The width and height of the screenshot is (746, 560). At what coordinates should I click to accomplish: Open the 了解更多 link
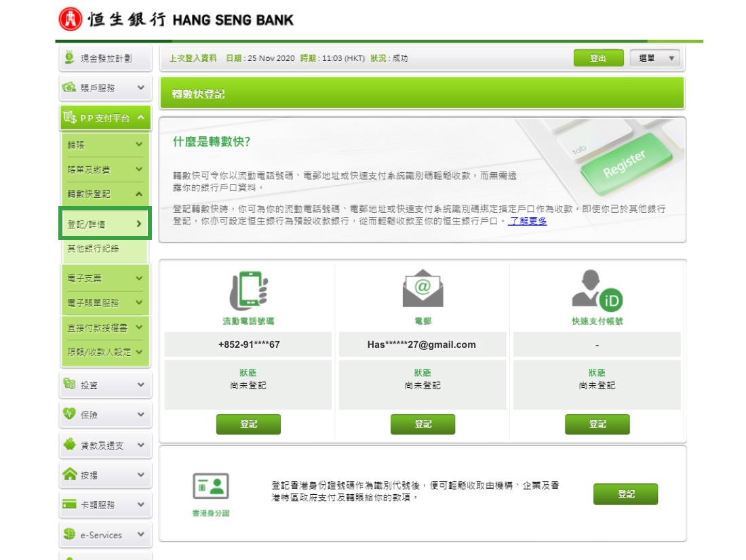click(528, 221)
